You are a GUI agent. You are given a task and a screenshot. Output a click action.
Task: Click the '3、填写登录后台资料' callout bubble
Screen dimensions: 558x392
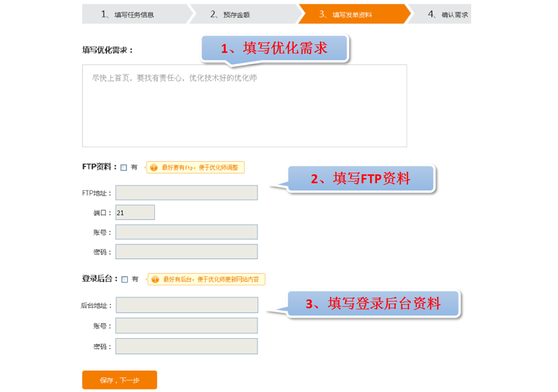tap(373, 304)
